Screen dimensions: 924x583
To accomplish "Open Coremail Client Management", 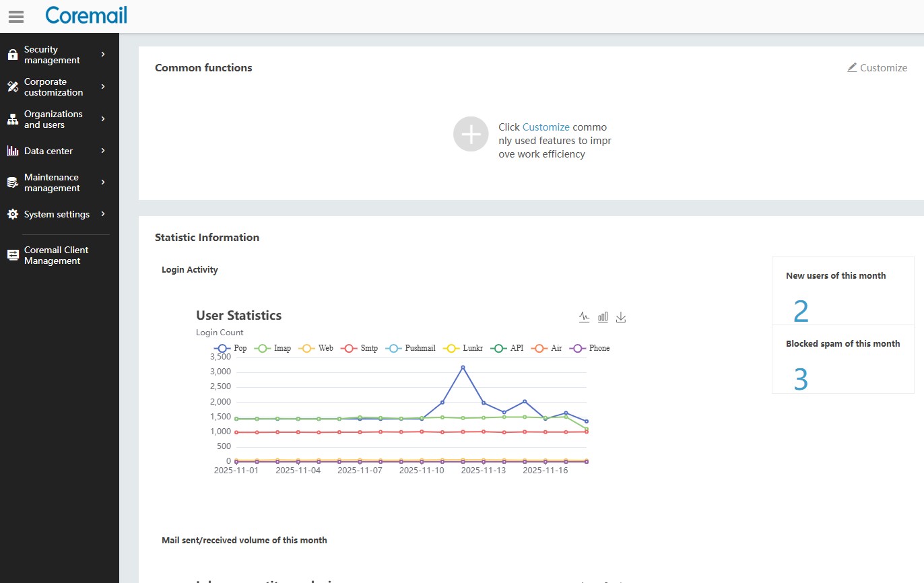I will click(56, 255).
